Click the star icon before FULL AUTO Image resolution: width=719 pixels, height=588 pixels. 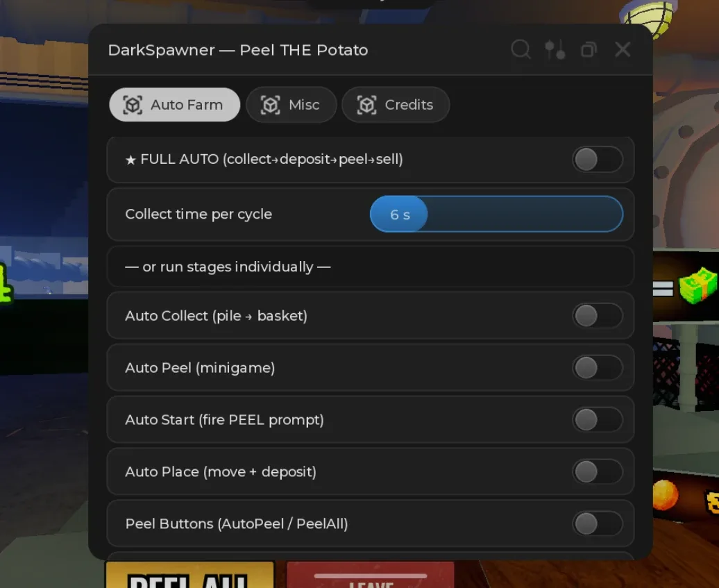pyautogui.click(x=130, y=160)
